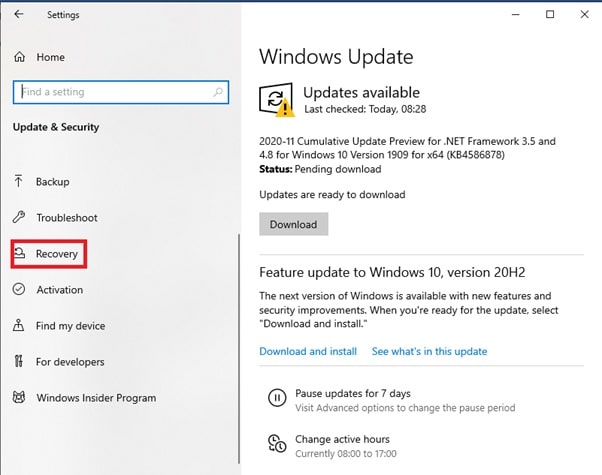This screenshot has width=602, height=475.
Task: Select Pause updates for 7 days
Action: pos(352,393)
